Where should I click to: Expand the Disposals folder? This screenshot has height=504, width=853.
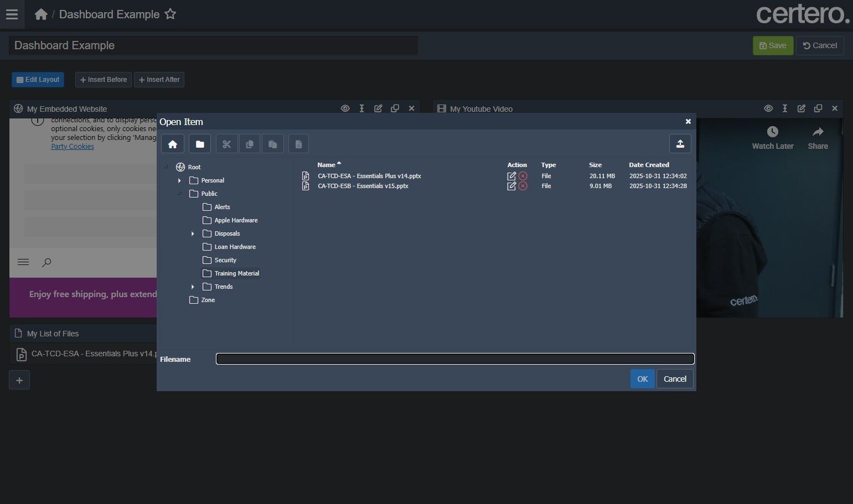(x=193, y=233)
